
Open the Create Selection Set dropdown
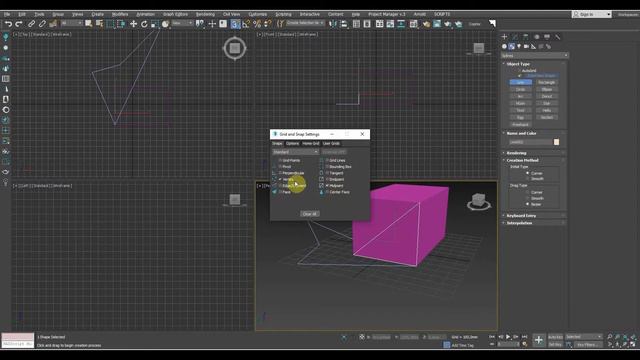click(x=305, y=23)
